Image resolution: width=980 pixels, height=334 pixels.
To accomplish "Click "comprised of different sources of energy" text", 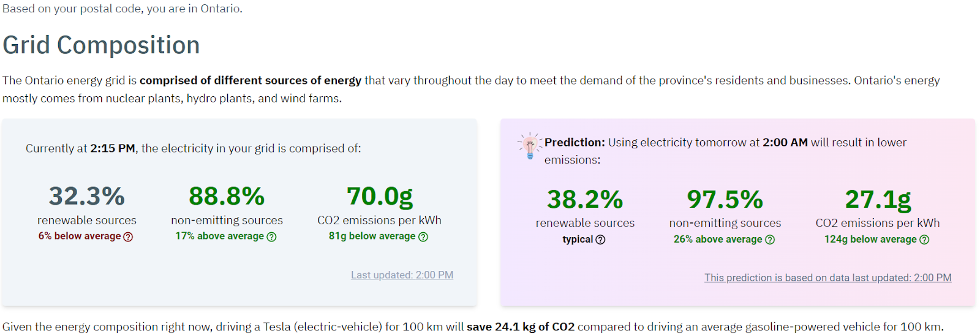I will (251, 81).
